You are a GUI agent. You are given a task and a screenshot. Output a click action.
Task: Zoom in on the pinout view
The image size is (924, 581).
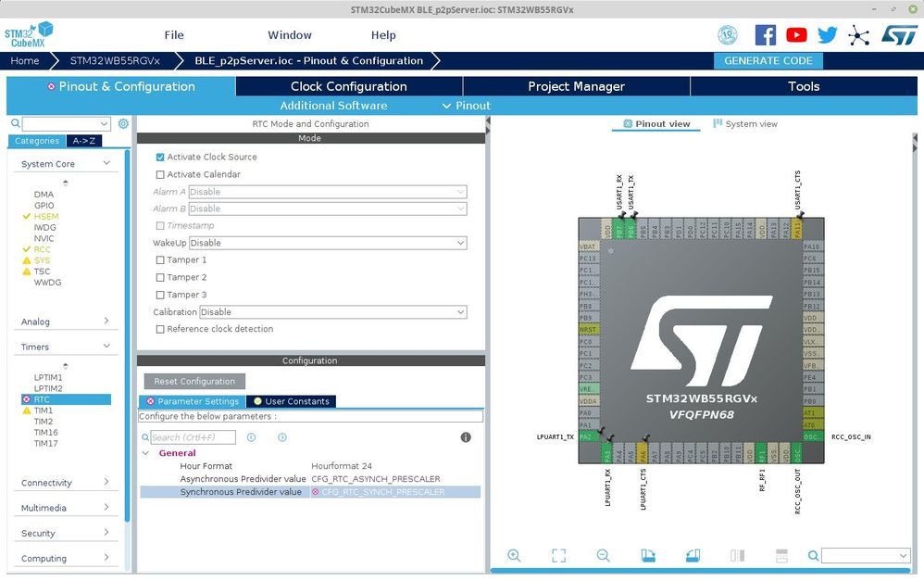514,556
